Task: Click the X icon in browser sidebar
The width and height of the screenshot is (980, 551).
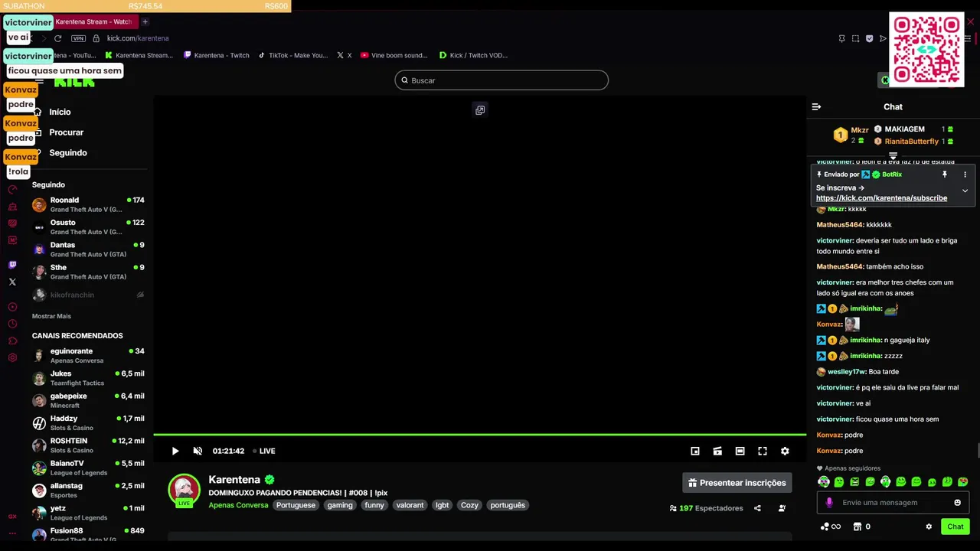Action: click(x=12, y=282)
